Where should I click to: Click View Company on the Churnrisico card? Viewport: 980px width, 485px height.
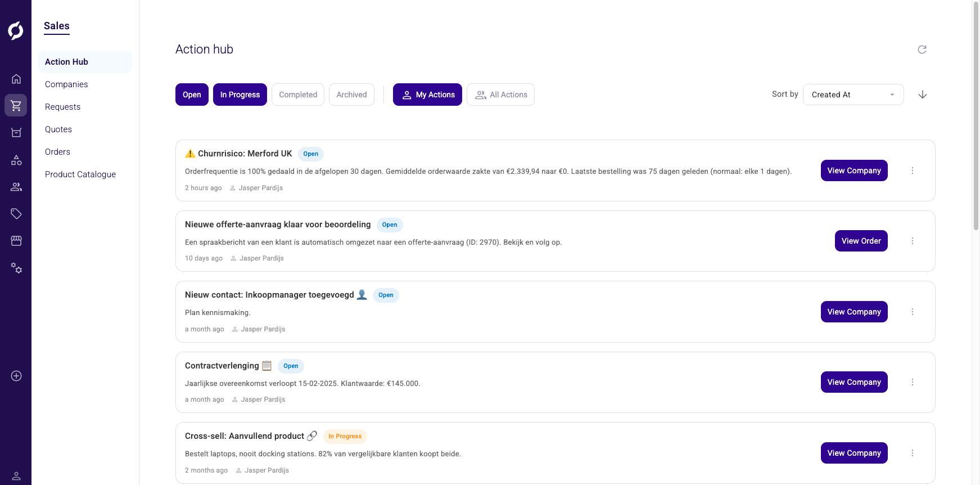click(854, 170)
